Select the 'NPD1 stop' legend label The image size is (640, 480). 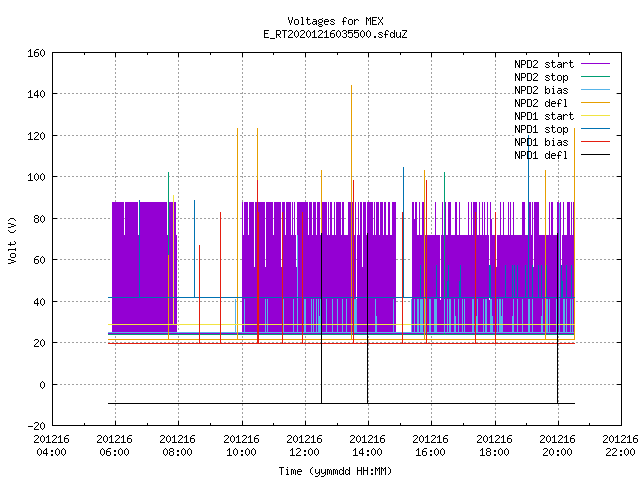click(541, 129)
